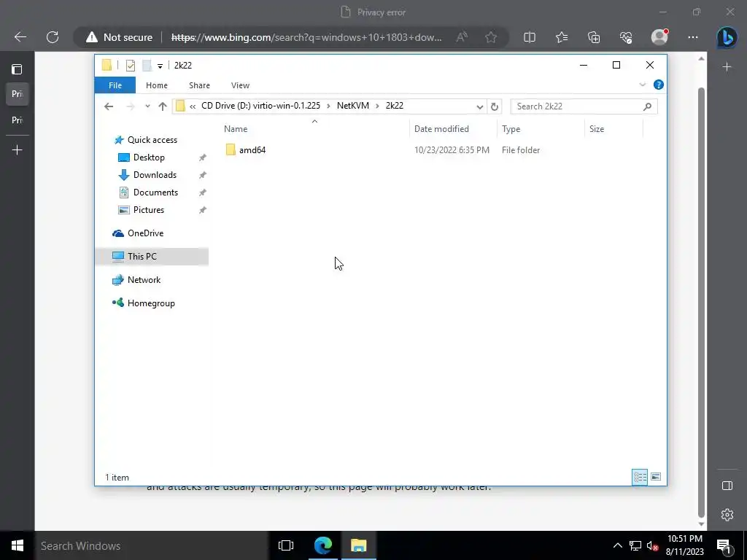
Task: Sort by Name column
Action: (236, 129)
